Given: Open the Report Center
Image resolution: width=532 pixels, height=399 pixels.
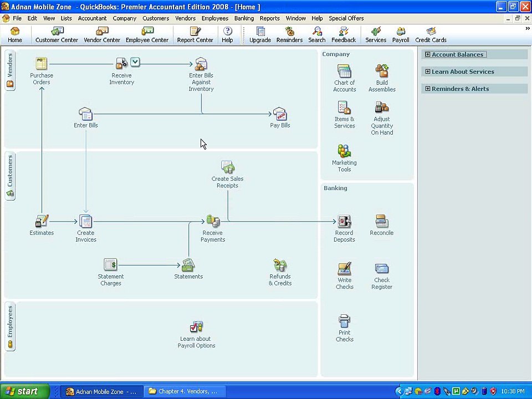Looking at the screenshot, I should click(195, 35).
